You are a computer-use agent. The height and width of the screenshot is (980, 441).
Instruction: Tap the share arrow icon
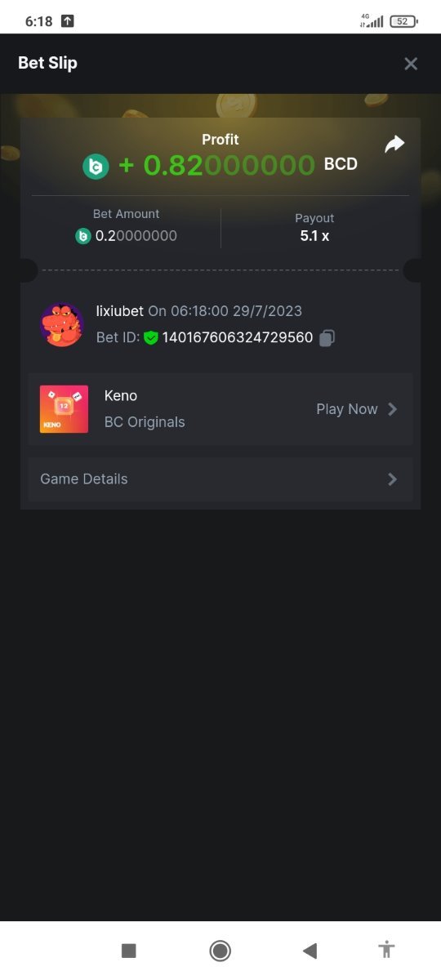click(394, 145)
